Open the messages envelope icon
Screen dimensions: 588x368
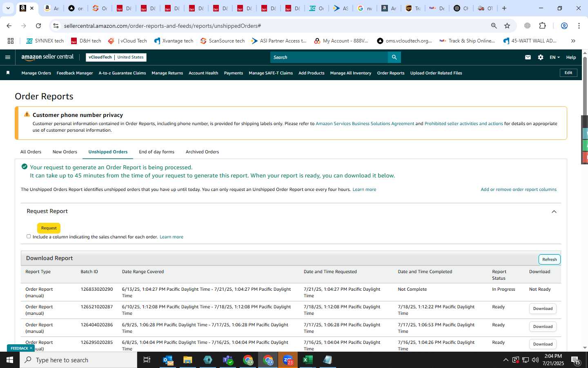coord(528,57)
